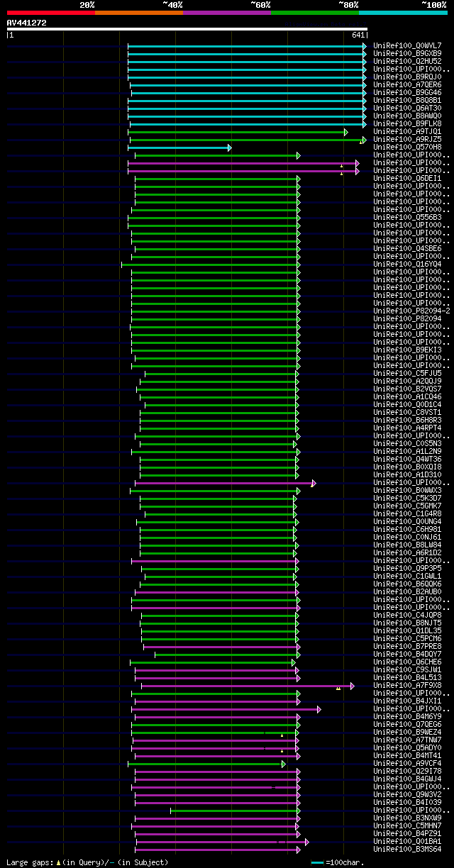Select the UniRef100_C6H981 label
The width and height of the screenshot is (454, 868).
pyautogui.click(x=407, y=529)
